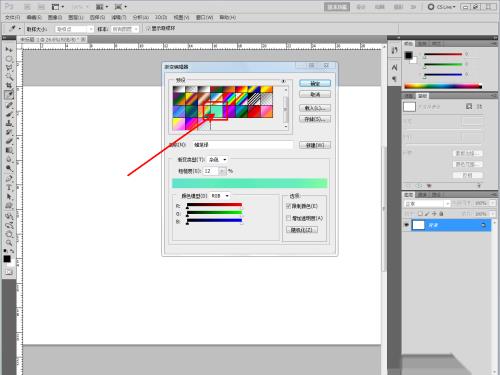
Task: Select the Zoom magnifier tool in toolbox
Action: point(9,243)
